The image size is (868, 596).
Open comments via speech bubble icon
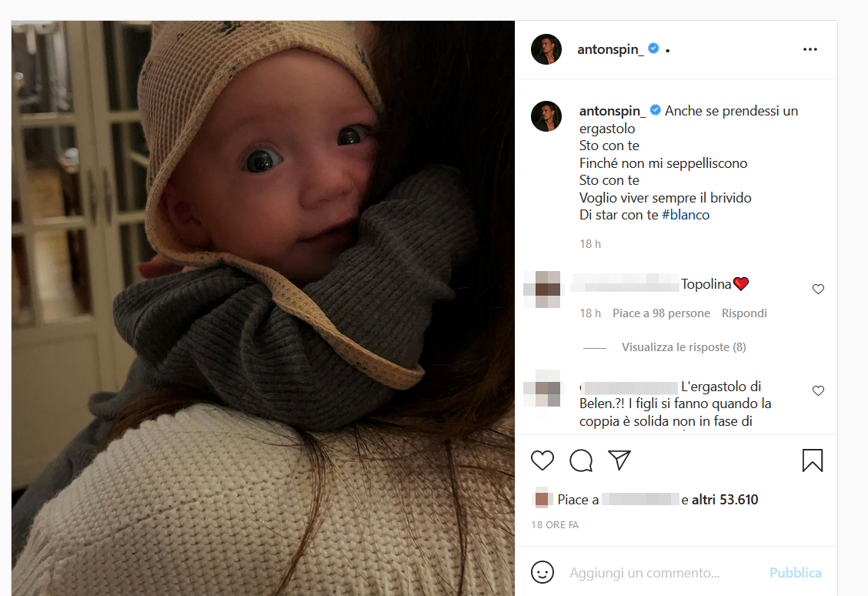pyautogui.click(x=581, y=460)
